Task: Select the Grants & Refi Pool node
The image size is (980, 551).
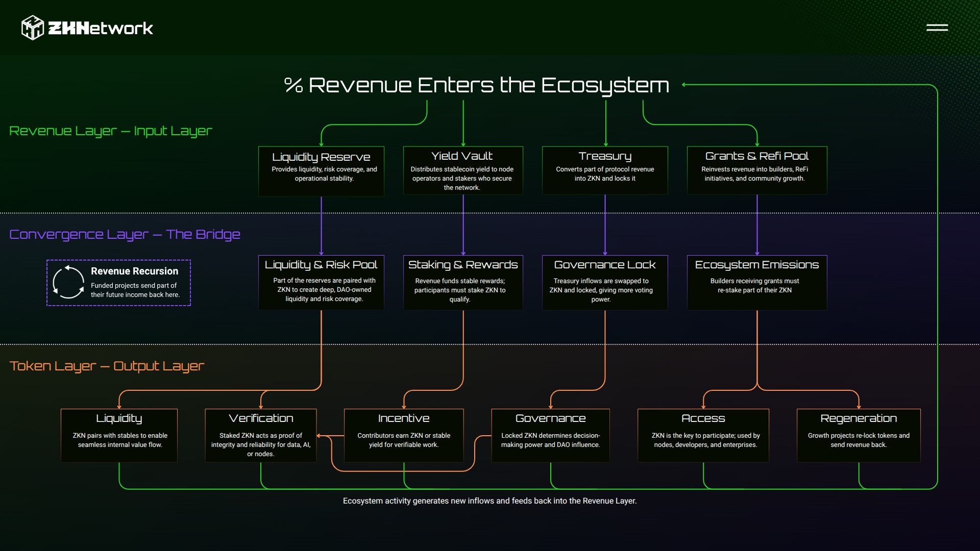Action: tap(757, 170)
